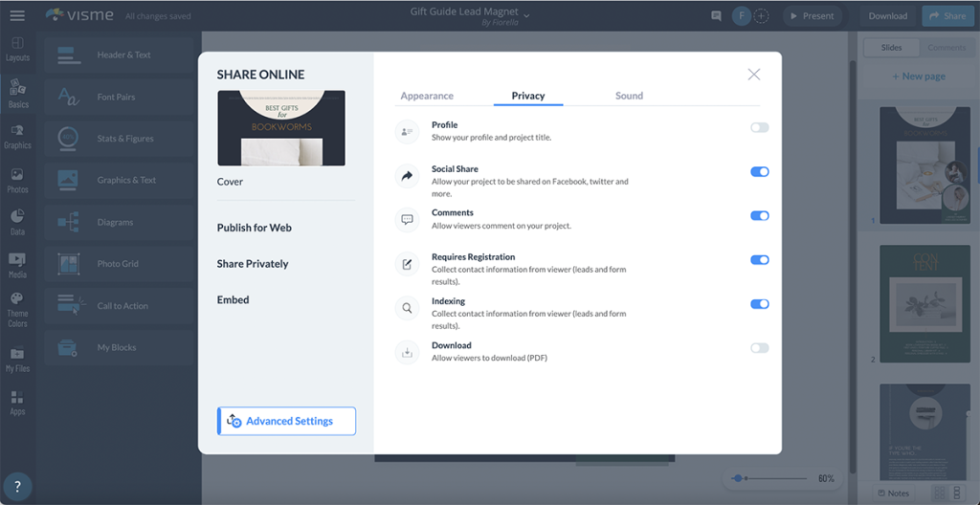Click the comments speech bubble icon in top bar
Image resolution: width=980 pixels, height=505 pixels.
coord(716,16)
